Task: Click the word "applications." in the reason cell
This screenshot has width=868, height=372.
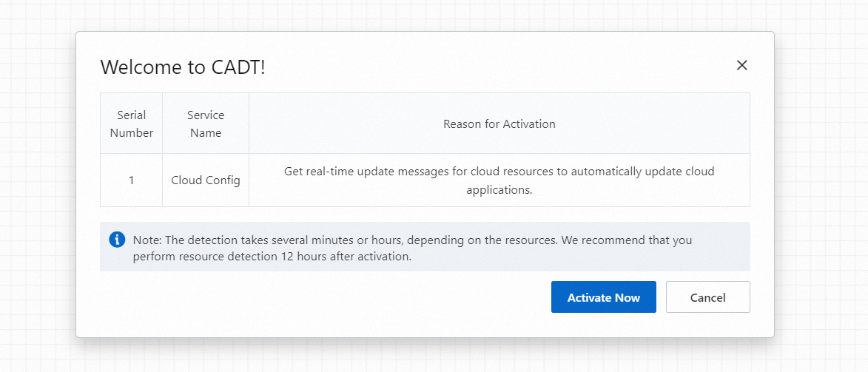Action: 499,189
